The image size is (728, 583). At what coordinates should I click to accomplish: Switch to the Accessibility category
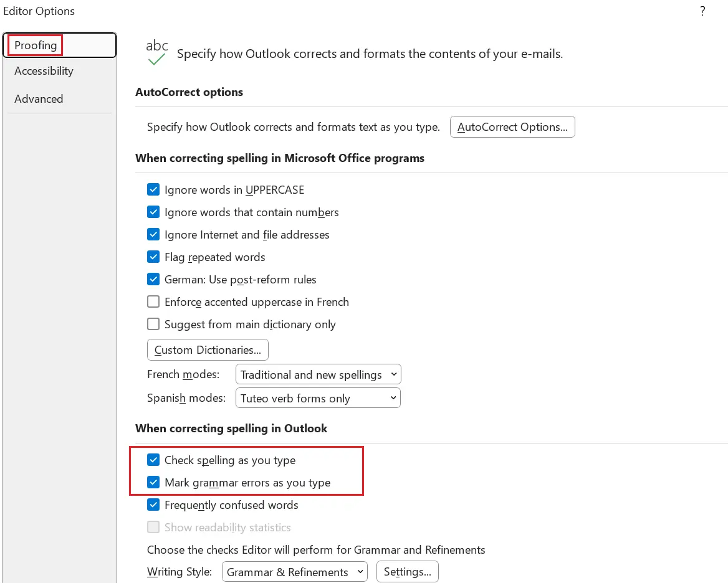tap(44, 71)
